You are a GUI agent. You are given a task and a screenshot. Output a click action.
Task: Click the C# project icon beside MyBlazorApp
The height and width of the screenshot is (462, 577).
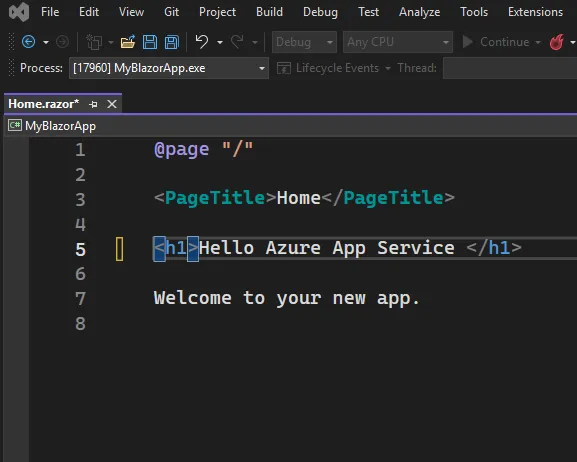pos(15,126)
